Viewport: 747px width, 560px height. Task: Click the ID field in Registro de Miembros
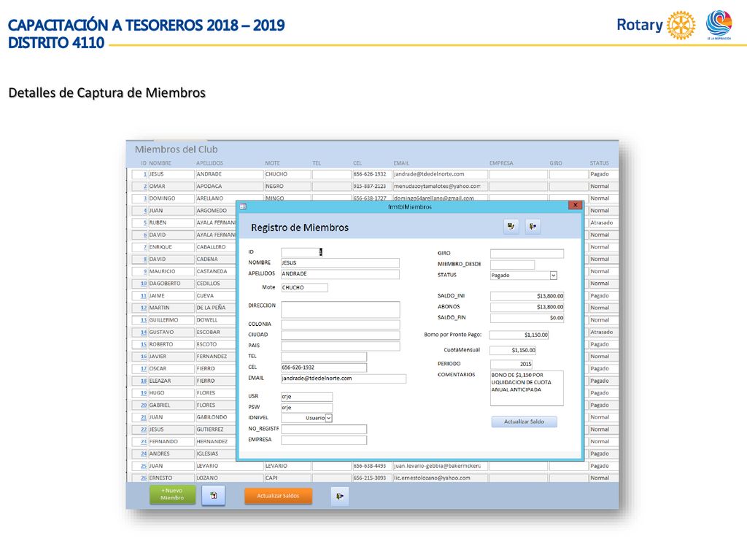[301, 252]
